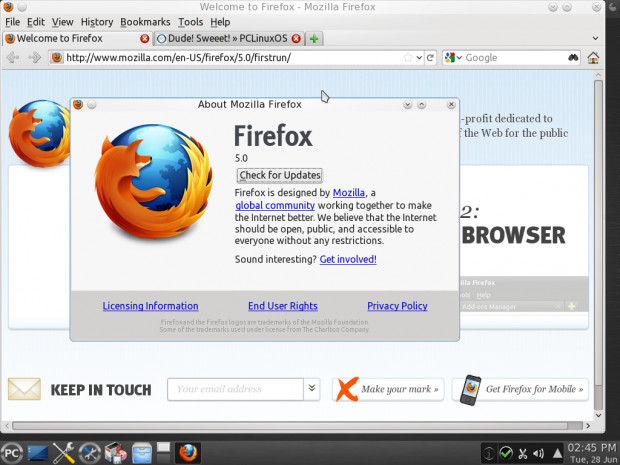
Task: Click the Your email address field
Action: coord(235,389)
